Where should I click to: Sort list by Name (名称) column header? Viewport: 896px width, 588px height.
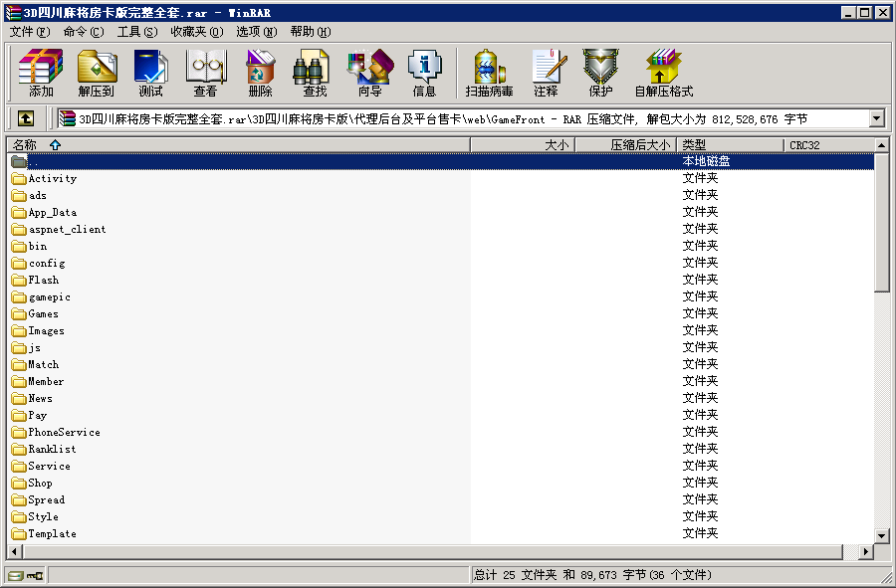(239, 145)
